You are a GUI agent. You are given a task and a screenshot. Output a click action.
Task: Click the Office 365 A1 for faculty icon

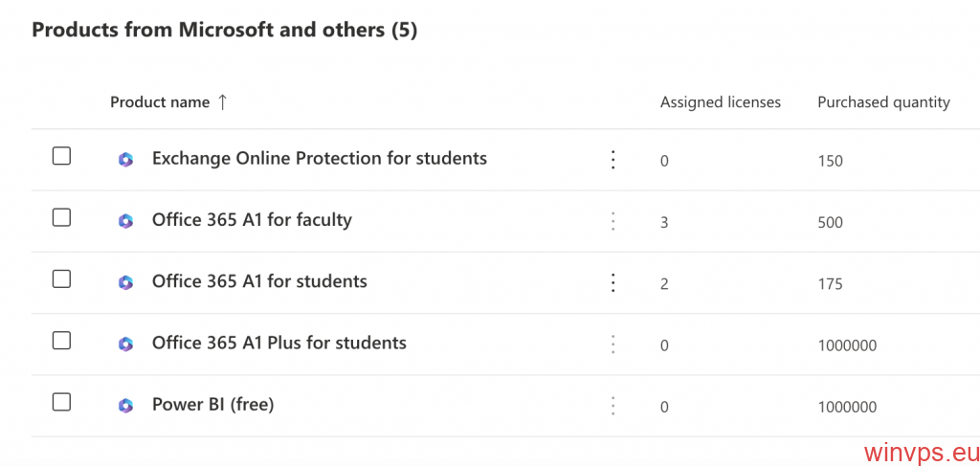pyautogui.click(x=125, y=221)
